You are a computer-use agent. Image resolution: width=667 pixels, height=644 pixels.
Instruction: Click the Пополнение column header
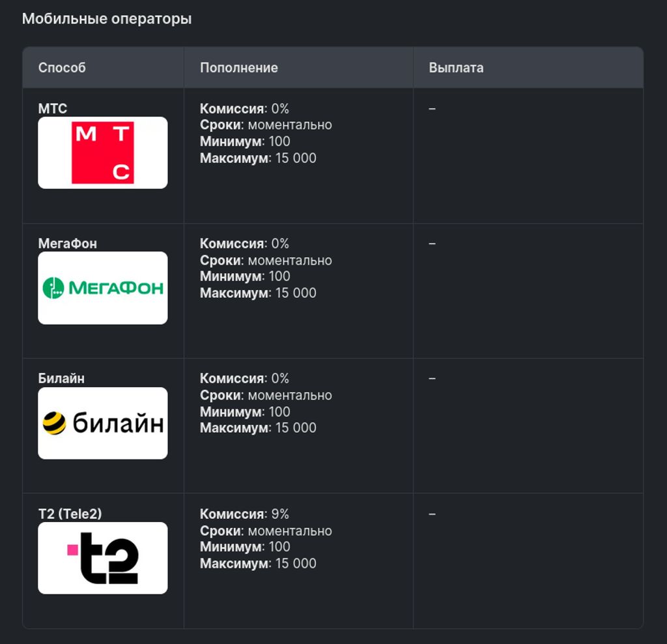point(239,68)
